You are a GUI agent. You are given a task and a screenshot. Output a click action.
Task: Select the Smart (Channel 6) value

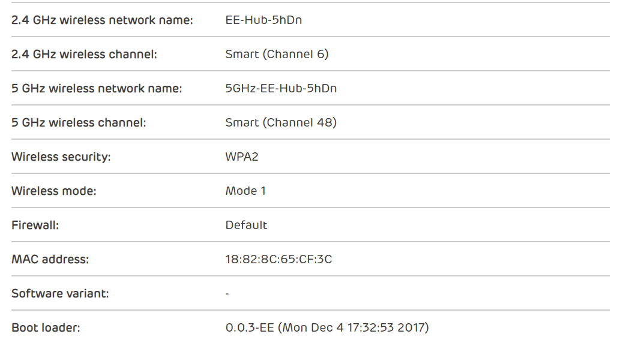pyautogui.click(x=277, y=54)
